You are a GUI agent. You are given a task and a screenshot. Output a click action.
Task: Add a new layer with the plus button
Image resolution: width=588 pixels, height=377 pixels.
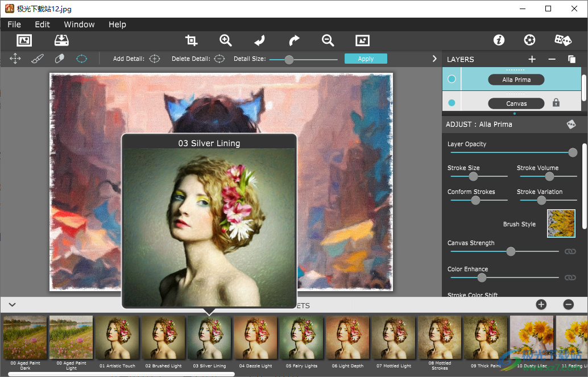pos(532,59)
